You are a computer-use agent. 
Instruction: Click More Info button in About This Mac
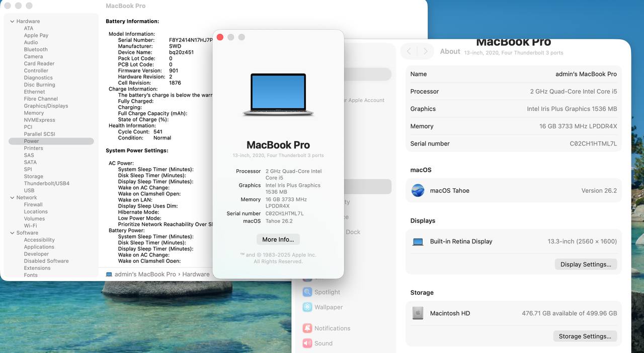point(278,239)
